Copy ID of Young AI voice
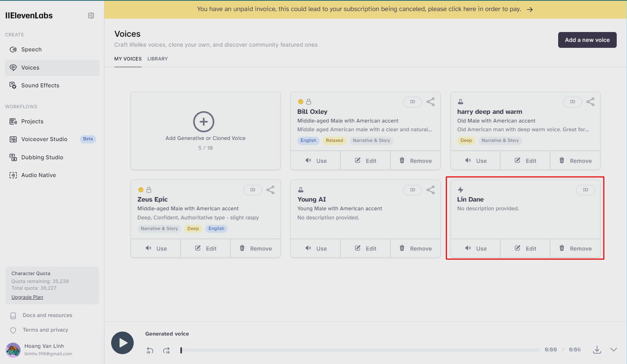Viewport: 627px width, 364px height. coord(412,190)
